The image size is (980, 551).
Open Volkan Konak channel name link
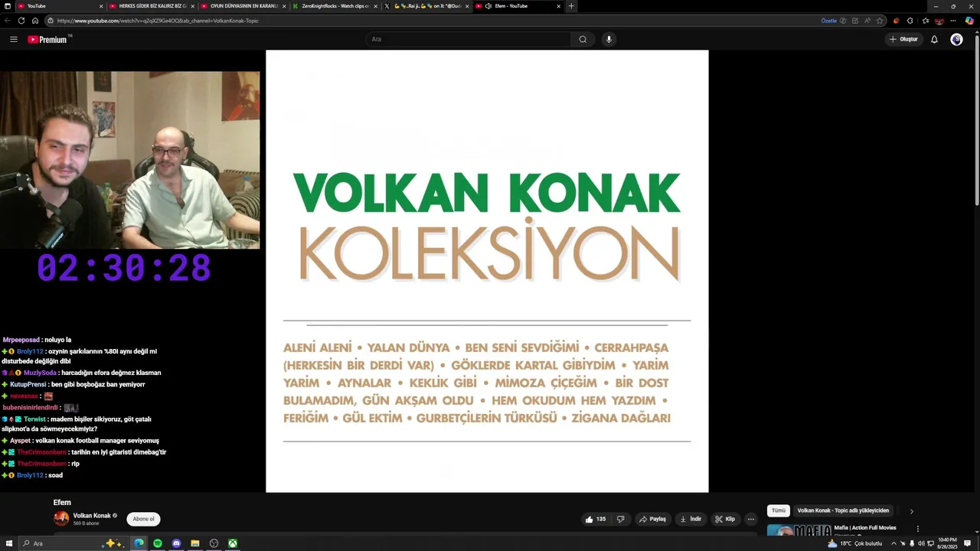92,516
